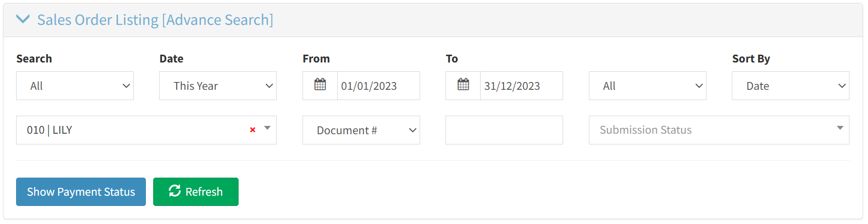Open the Sort By Date dropdown
Viewport: 868px width, 224px height.
pos(790,86)
